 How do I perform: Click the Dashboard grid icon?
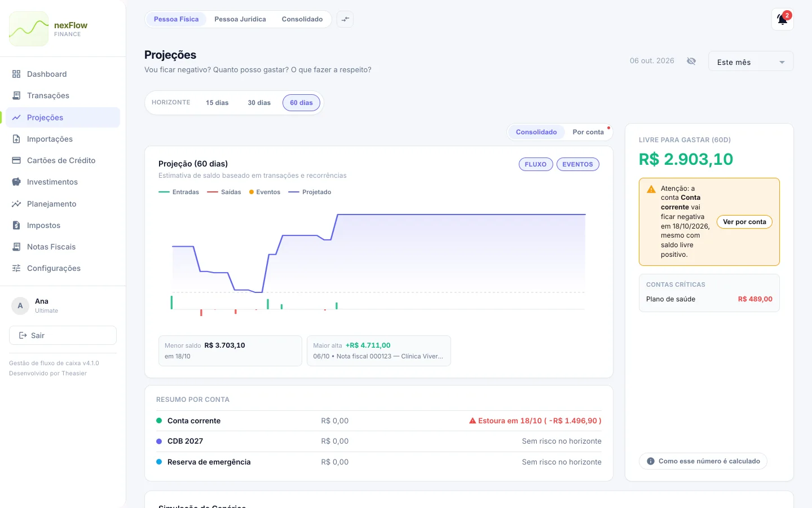point(16,74)
